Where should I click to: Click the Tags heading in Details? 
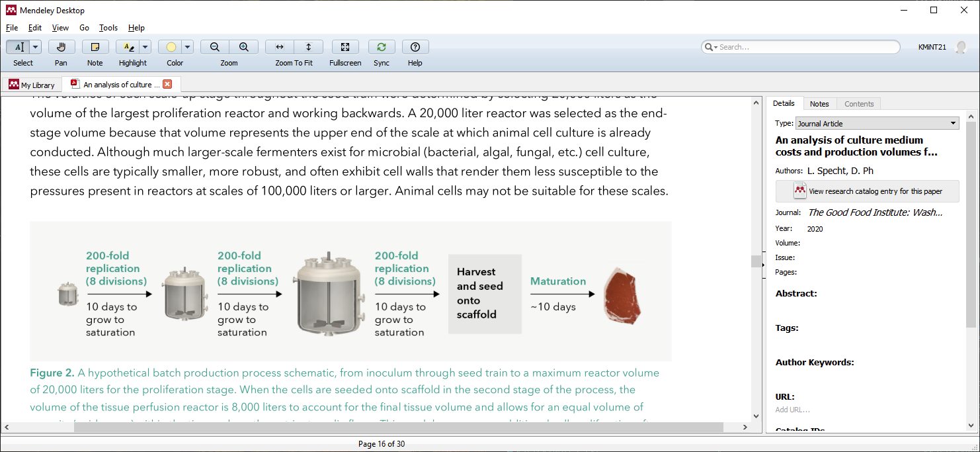coord(786,328)
